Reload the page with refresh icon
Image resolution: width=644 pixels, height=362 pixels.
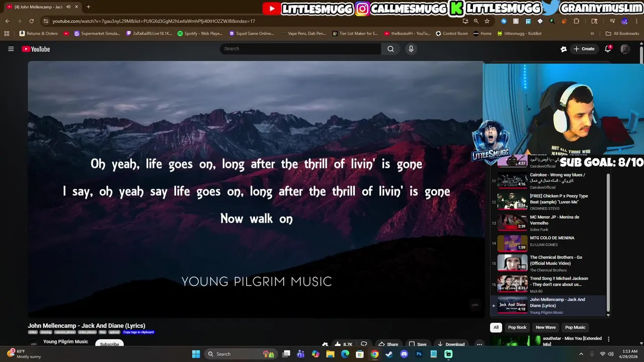click(31, 21)
